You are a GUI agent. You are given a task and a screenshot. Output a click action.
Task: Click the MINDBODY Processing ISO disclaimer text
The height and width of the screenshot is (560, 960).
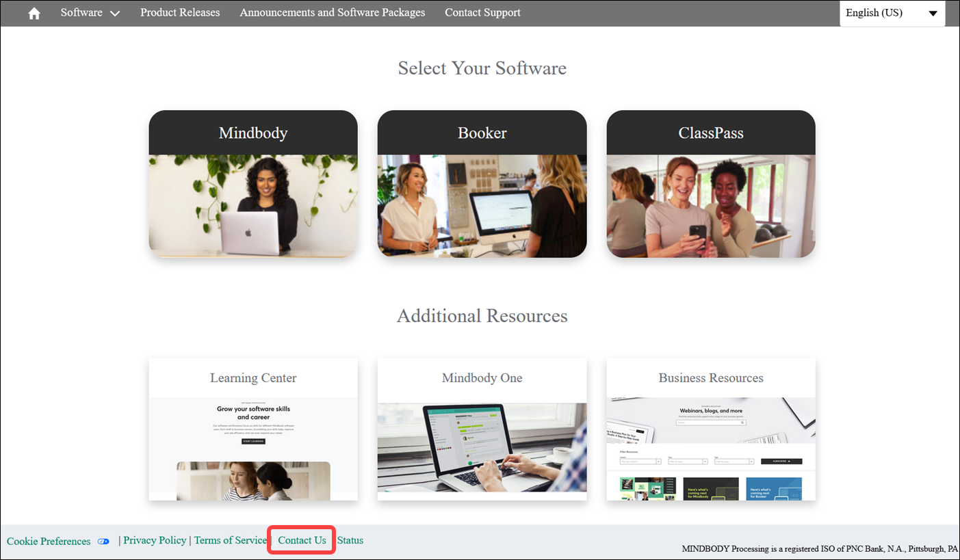tap(820, 549)
